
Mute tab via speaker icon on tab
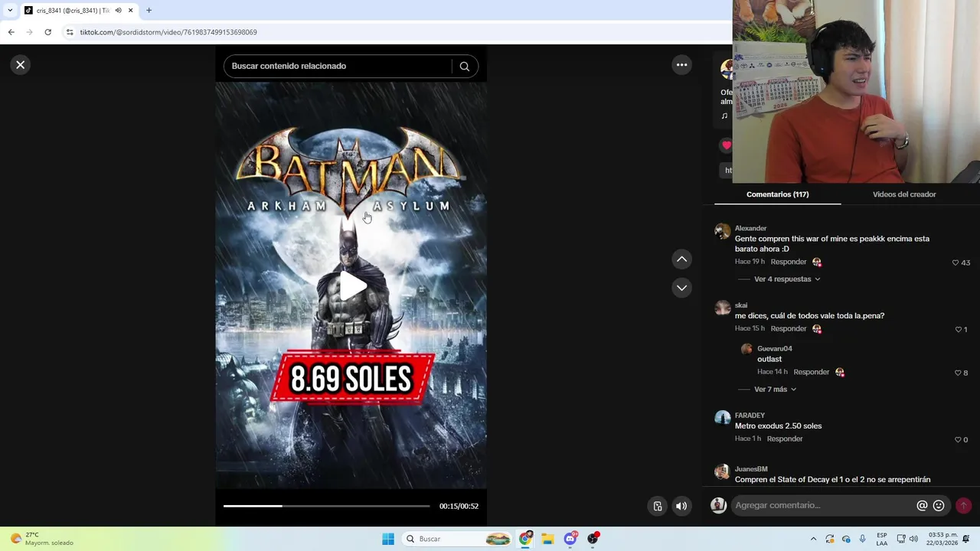118,11
